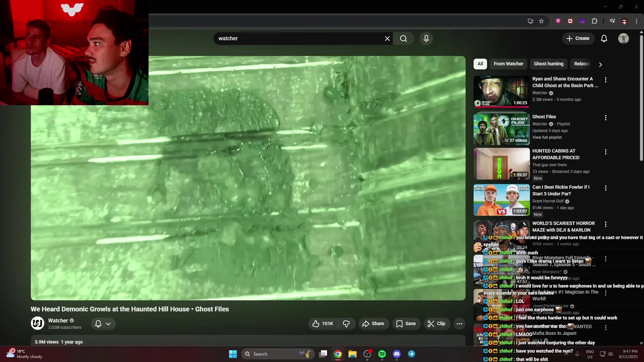Click the install app icon in address bar
The width and height of the screenshot is (644, 362).
530,21
